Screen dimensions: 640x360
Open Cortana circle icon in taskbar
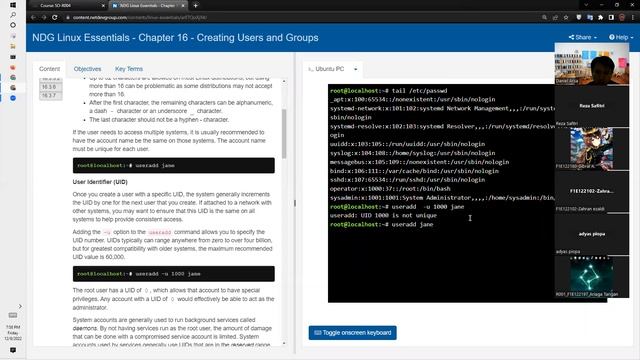(13, 25)
